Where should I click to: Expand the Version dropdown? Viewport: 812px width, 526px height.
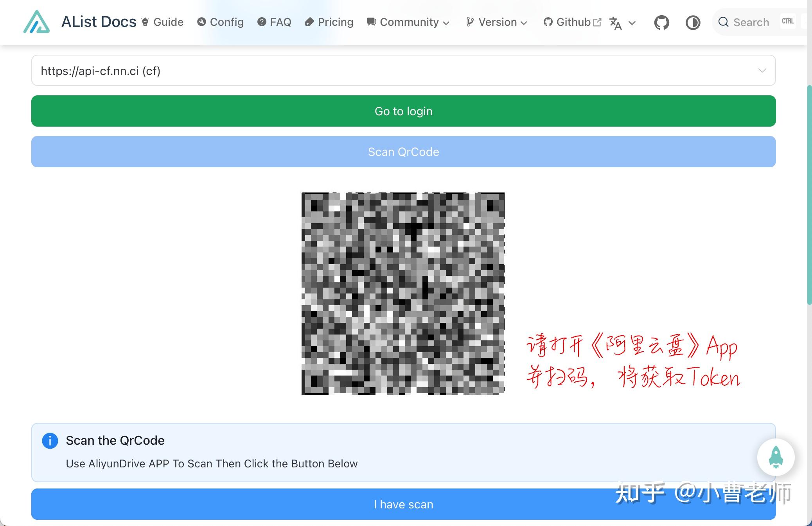tap(497, 22)
